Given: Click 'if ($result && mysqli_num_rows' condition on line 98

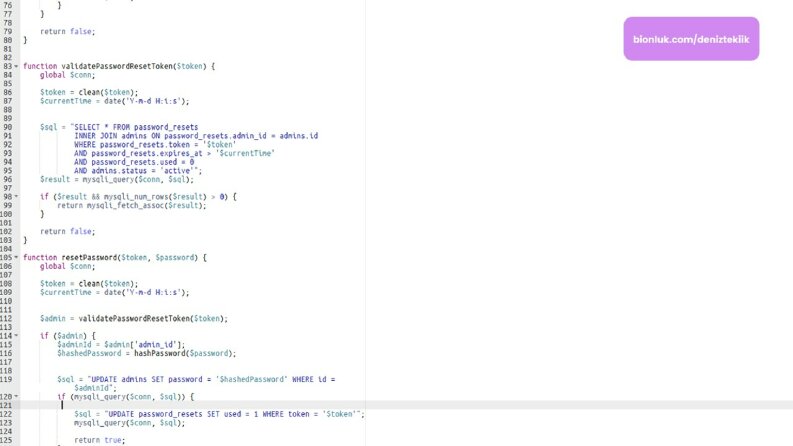Looking at the screenshot, I should [x=138, y=197].
